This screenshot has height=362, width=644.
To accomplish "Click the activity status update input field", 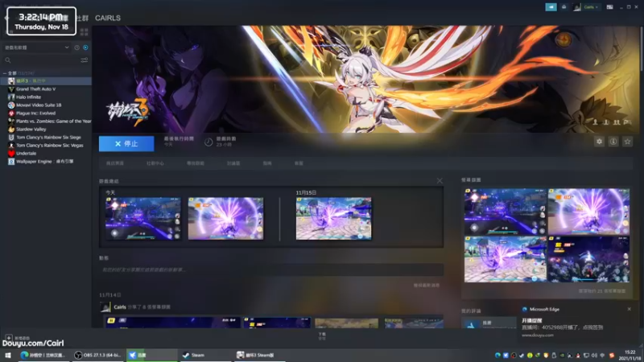I will click(271, 269).
